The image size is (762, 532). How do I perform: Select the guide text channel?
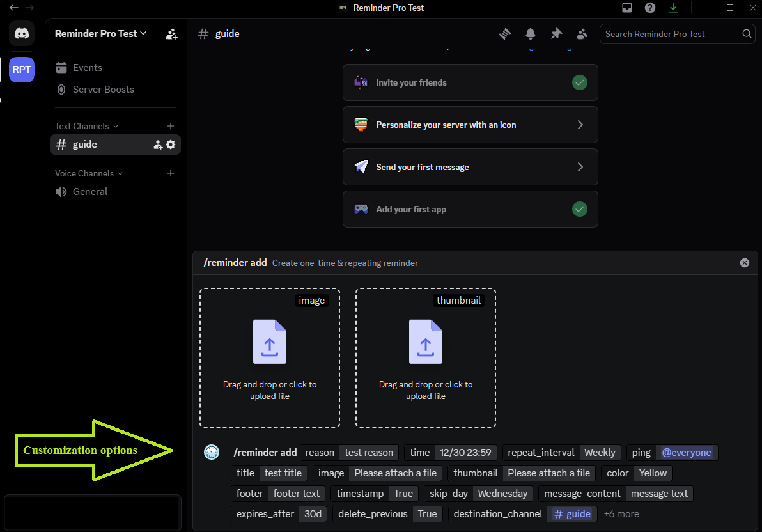[x=115, y=145]
